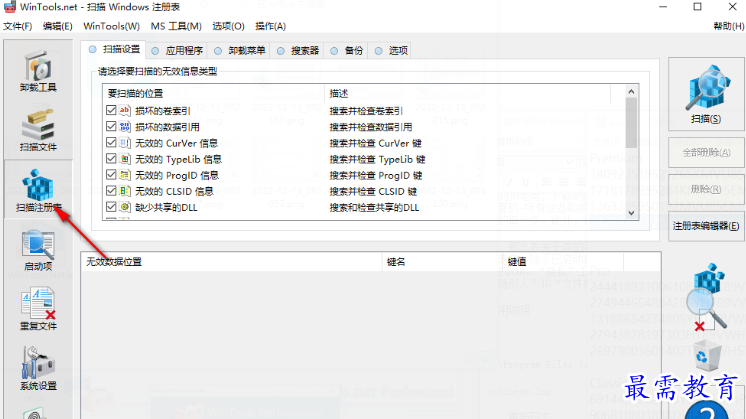Click the 删除(R) button
Image resolution: width=746 pixels, height=419 pixels.
tap(706, 189)
